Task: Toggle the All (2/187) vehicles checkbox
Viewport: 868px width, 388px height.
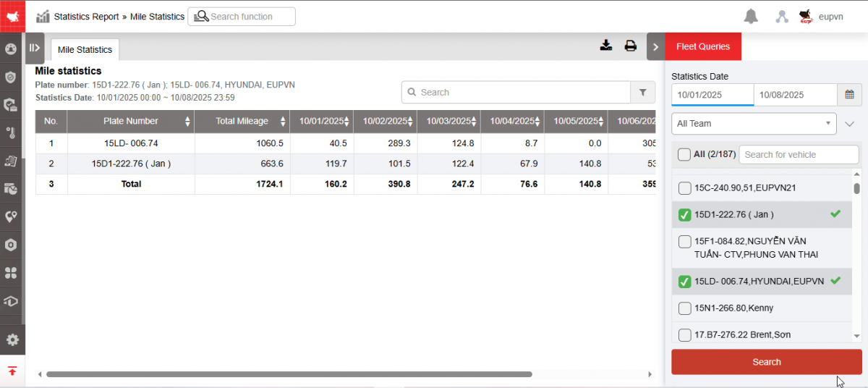Action: [684, 154]
